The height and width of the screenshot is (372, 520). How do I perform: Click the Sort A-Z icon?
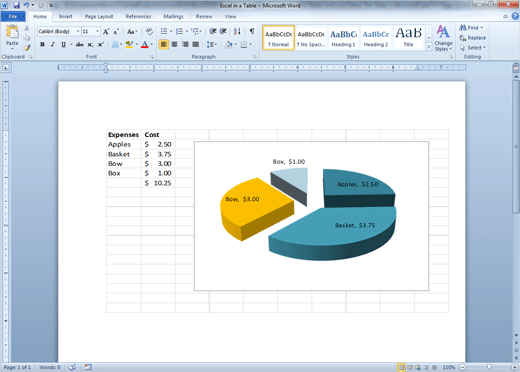(x=237, y=31)
